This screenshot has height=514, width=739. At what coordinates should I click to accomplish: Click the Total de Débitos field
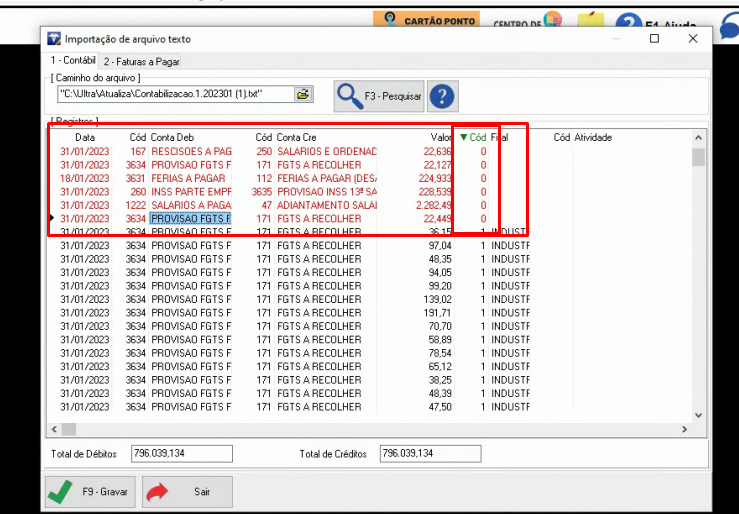pyautogui.click(x=182, y=454)
